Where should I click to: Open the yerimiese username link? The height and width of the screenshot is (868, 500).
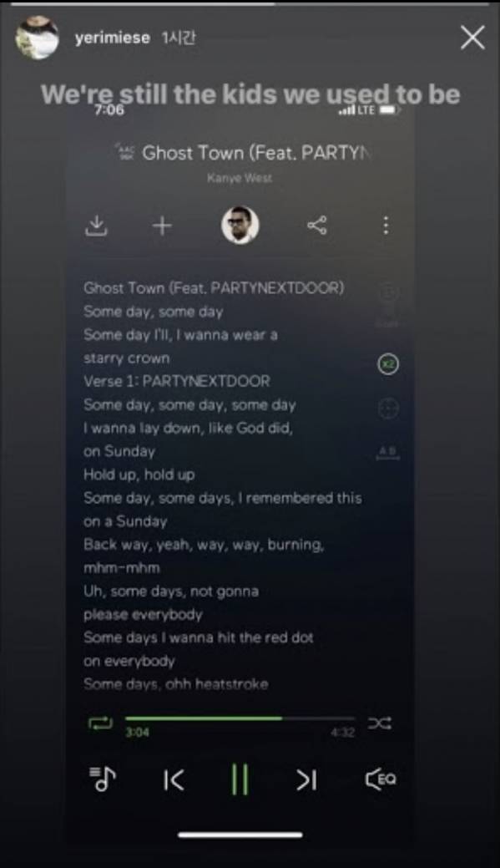pos(113,38)
